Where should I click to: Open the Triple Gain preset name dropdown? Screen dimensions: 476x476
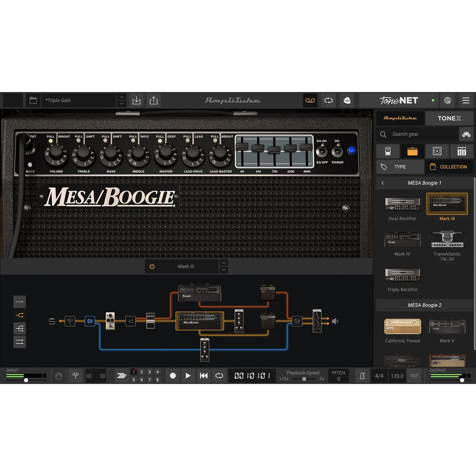click(79, 101)
